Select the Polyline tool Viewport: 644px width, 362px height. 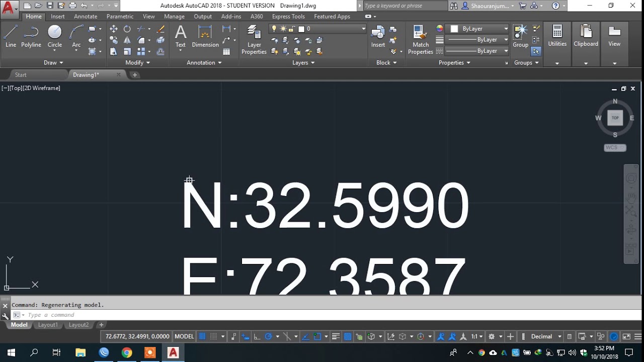31,37
